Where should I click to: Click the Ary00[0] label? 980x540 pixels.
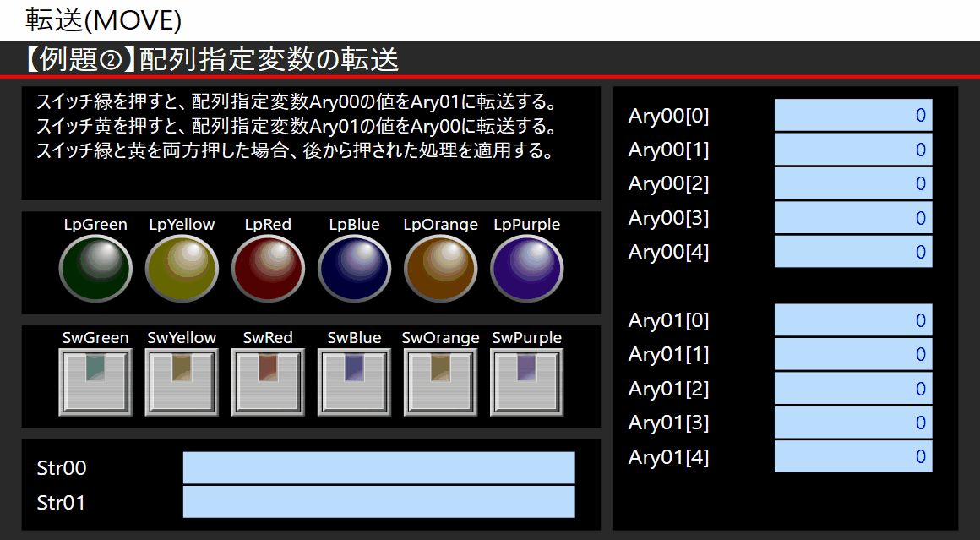click(669, 116)
